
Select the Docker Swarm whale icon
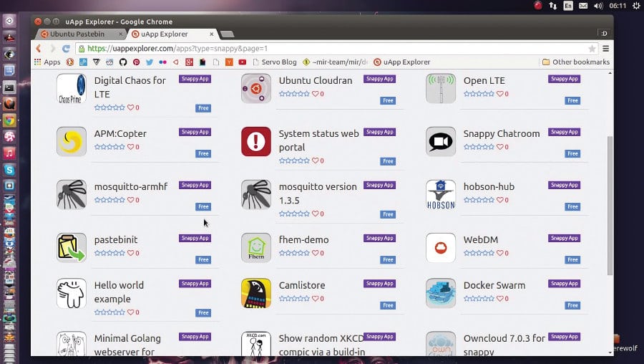point(440,293)
